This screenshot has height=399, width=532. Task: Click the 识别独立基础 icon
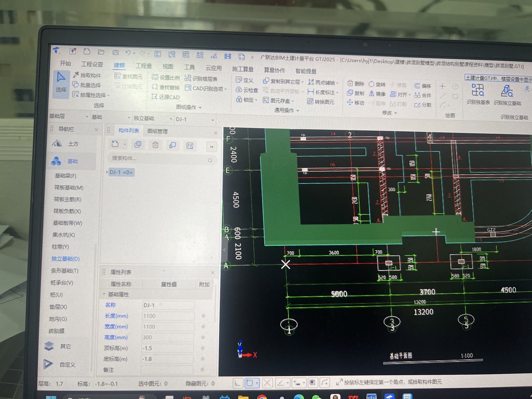point(507,95)
